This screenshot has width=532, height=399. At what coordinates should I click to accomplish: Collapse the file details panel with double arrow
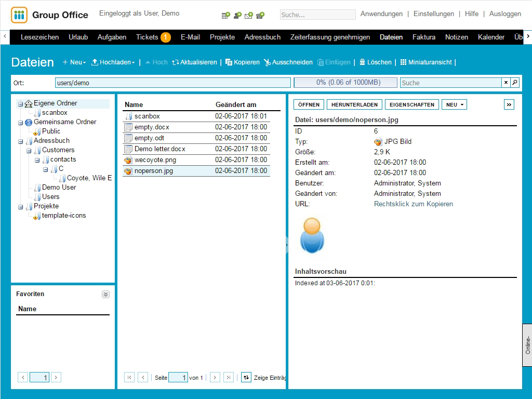(509, 104)
